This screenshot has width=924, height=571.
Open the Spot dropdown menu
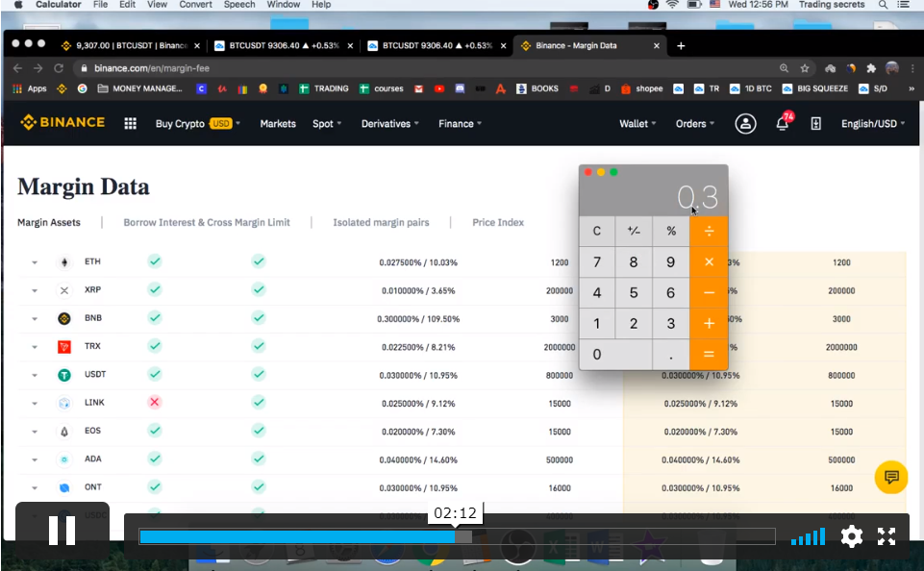click(x=327, y=124)
